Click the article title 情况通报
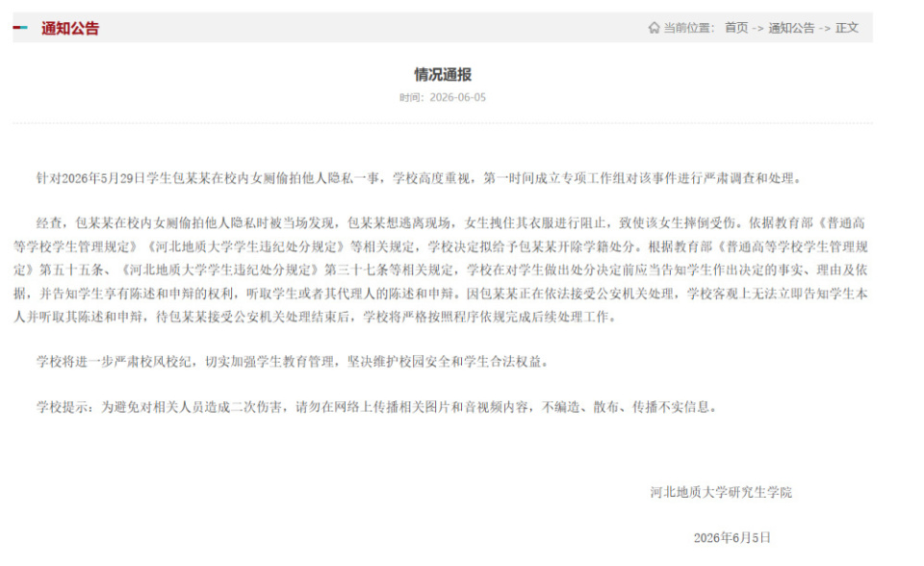 click(x=443, y=74)
